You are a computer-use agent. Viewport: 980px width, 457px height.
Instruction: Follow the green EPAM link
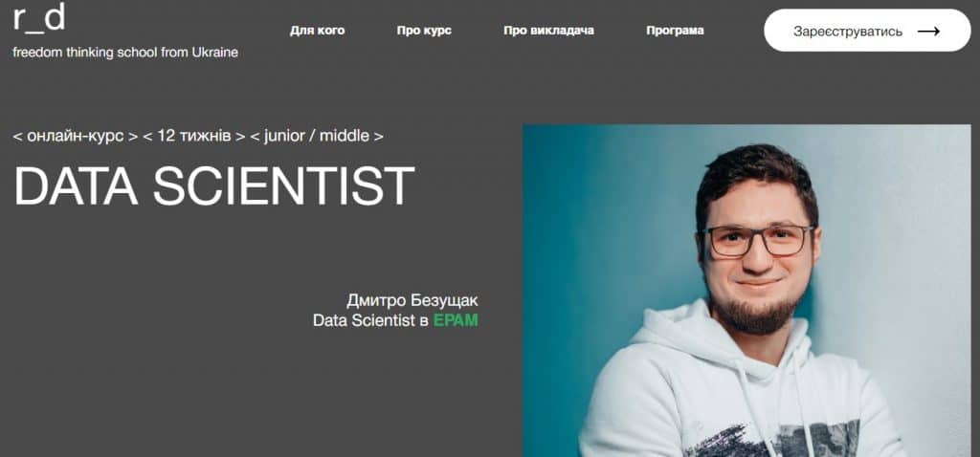pos(456,321)
